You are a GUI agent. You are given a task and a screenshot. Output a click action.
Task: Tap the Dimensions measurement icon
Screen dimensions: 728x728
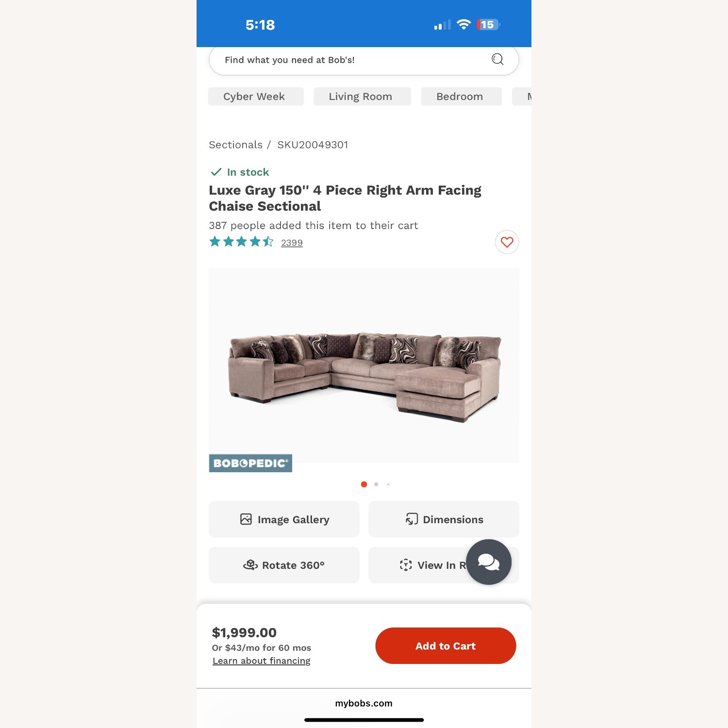pos(412,519)
